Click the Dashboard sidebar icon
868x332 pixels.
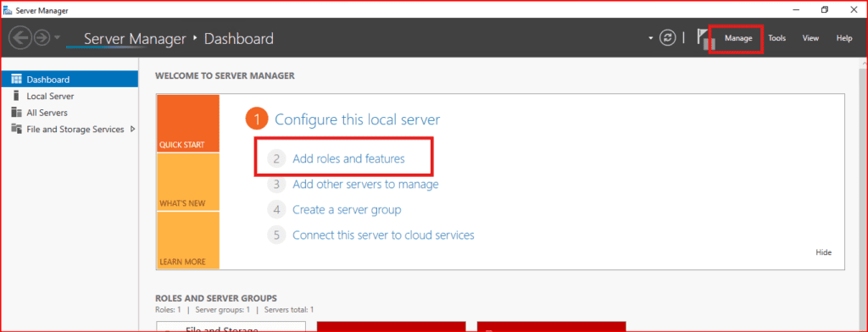pos(17,79)
